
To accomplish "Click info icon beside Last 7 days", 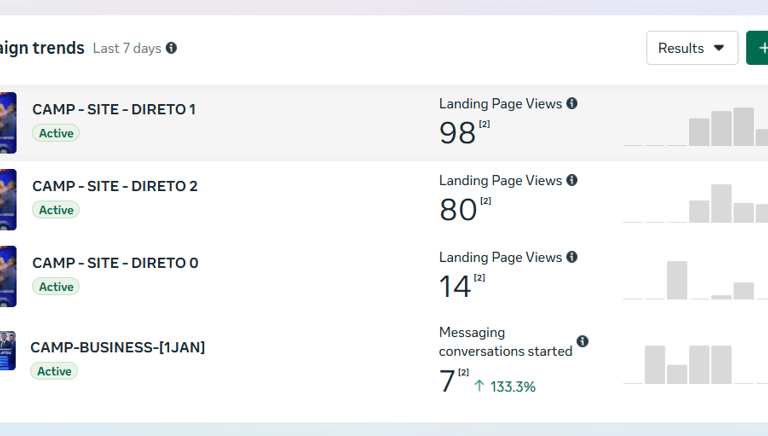I will pyautogui.click(x=172, y=48).
